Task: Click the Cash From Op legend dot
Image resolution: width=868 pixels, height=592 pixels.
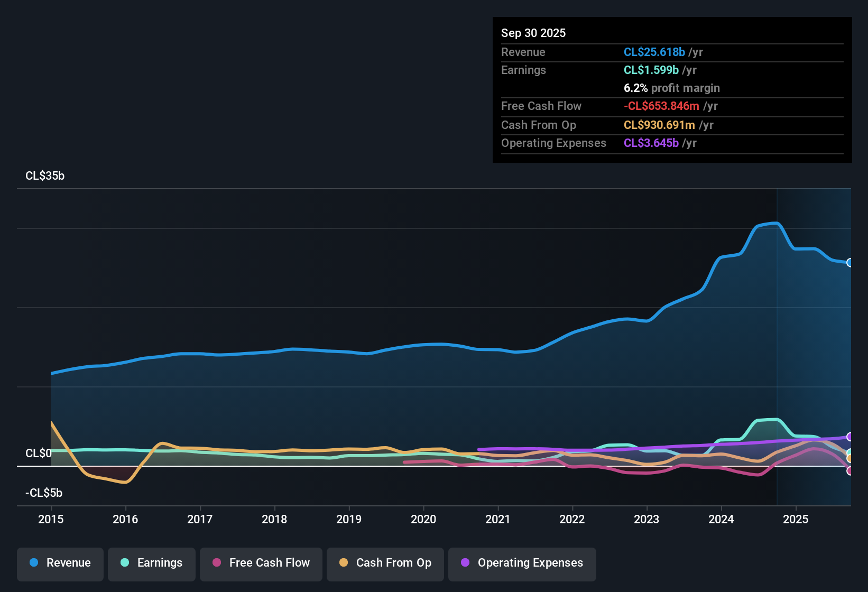Action: click(x=343, y=563)
